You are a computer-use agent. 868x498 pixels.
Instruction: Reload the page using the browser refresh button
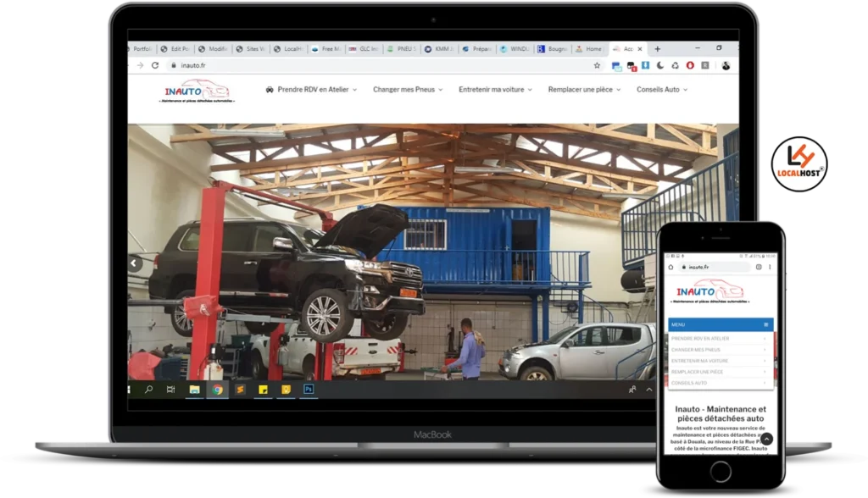pyautogui.click(x=155, y=65)
